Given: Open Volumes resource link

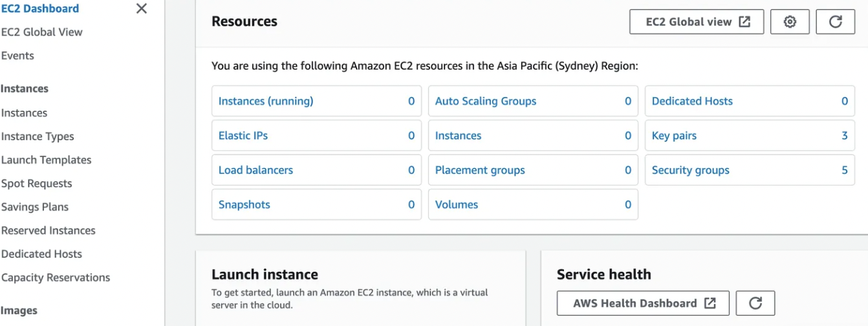Looking at the screenshot, I should pos(457,204).
